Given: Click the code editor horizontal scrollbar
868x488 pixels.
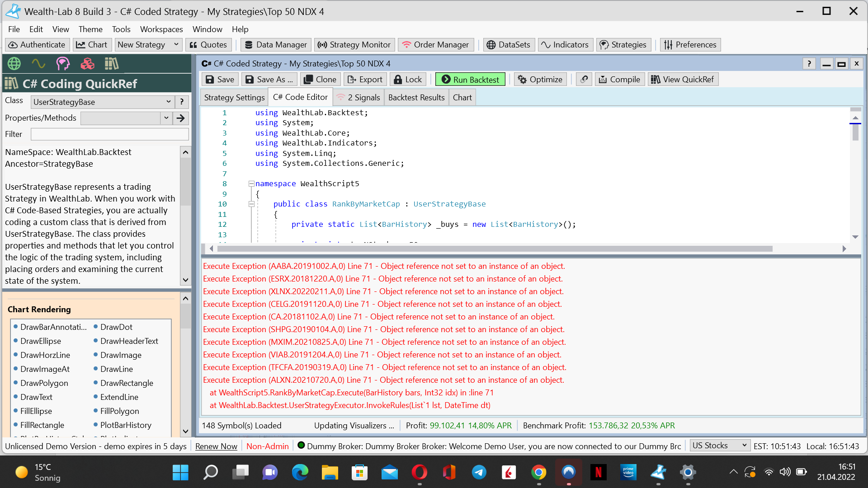Looking at the screenshot, I should click(495, 249).
